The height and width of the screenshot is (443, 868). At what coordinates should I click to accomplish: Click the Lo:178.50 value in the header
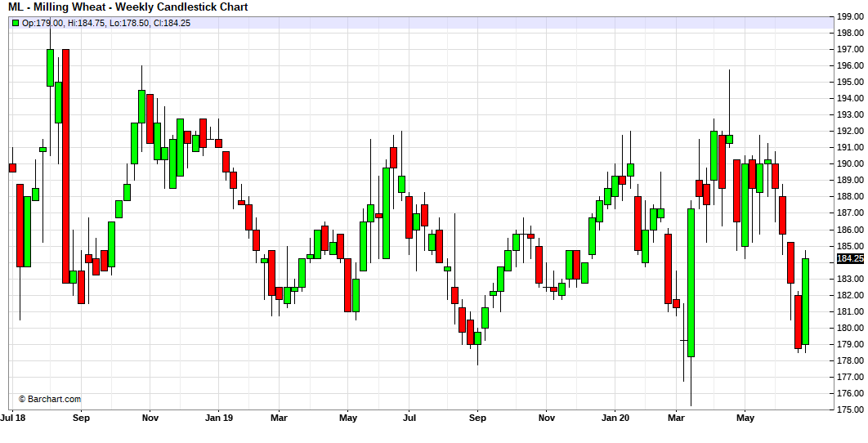click(128, 23)
